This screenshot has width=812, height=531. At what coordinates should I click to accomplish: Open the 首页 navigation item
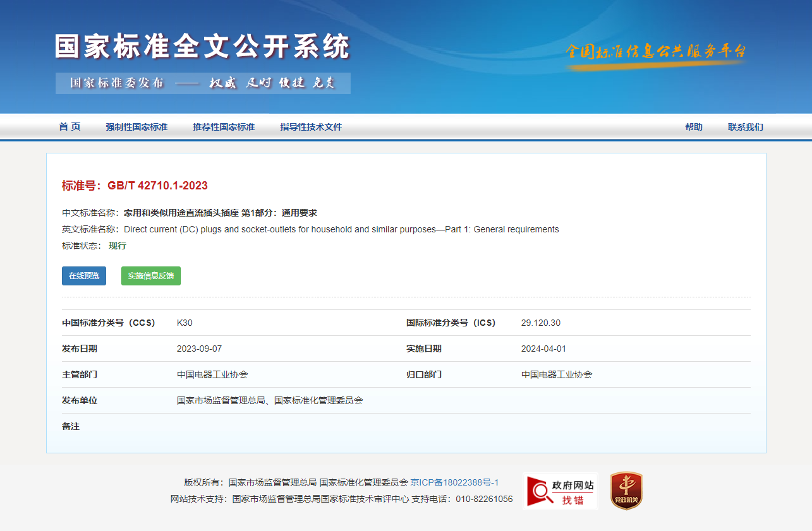(70, 127)
